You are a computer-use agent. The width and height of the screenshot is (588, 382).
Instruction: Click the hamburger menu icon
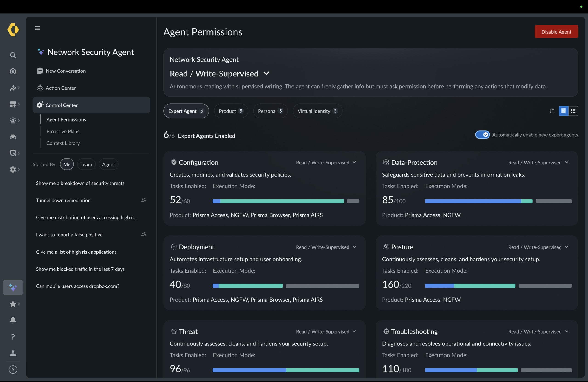37,28
